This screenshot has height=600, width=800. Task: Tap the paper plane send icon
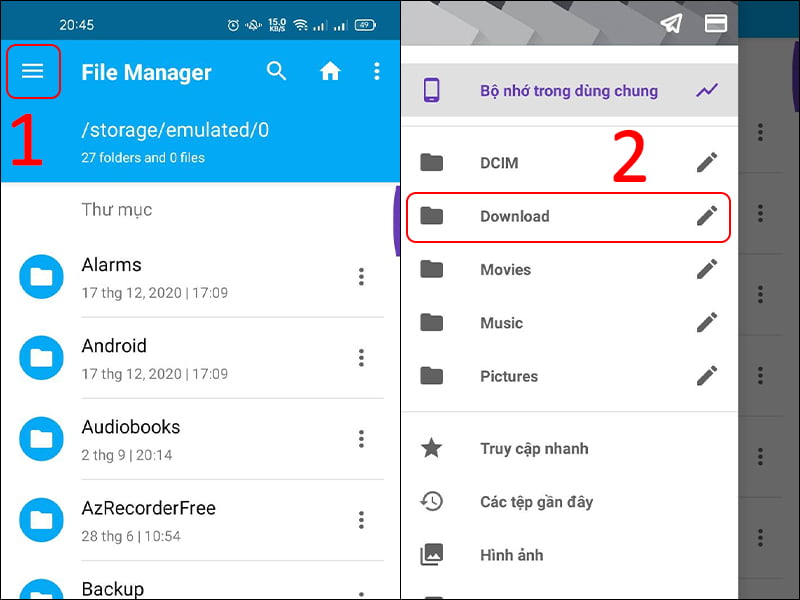point(671,23)
